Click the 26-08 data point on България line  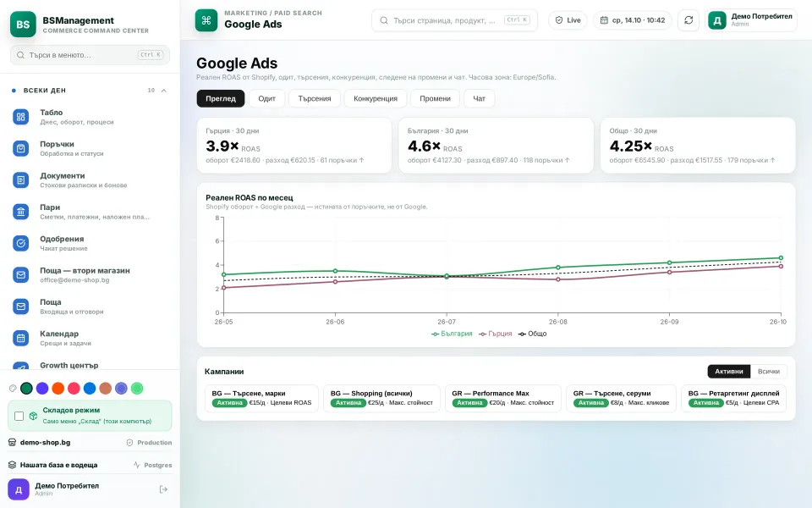pos(557,268)
